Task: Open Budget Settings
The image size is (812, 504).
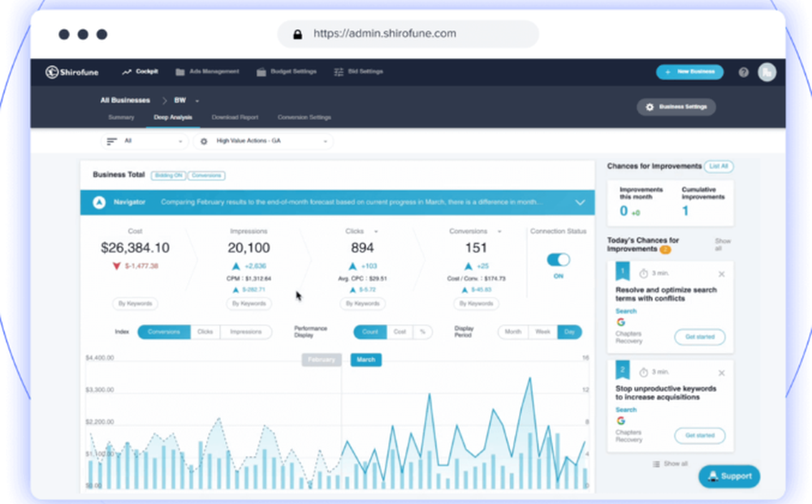Action: tap(287, 71)
